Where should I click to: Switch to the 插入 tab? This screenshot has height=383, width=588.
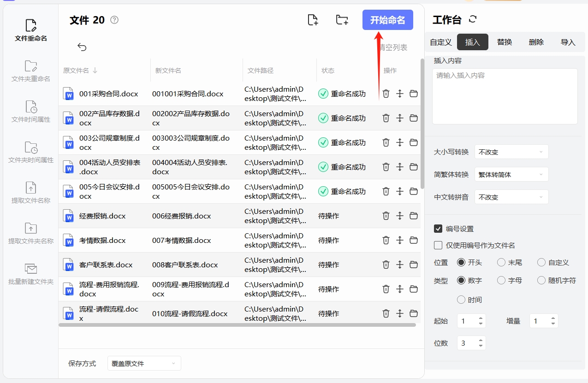[x=473, y=42]
